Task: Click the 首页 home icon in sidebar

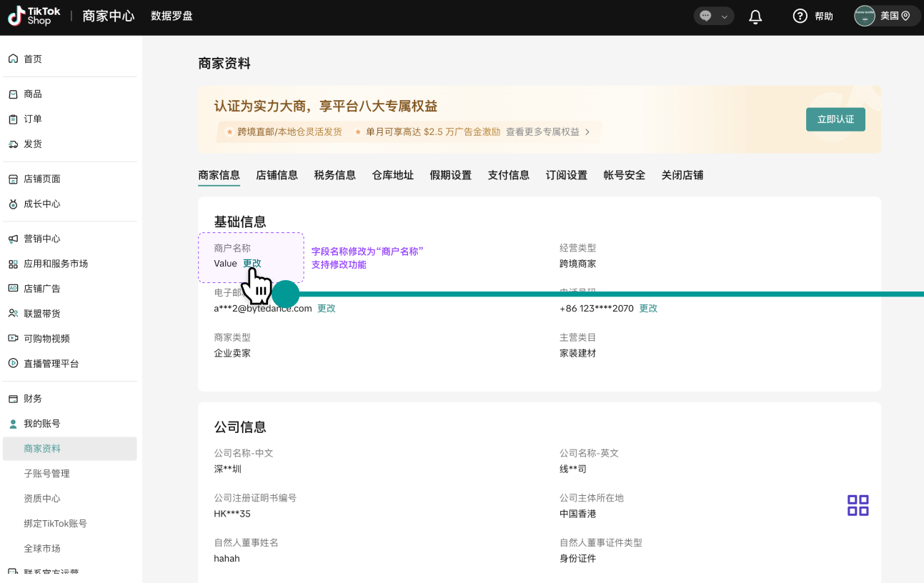Action: (13, 59)
